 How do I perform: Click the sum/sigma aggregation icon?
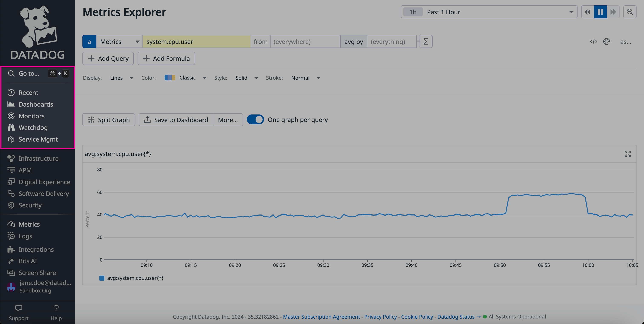[426, 42]
